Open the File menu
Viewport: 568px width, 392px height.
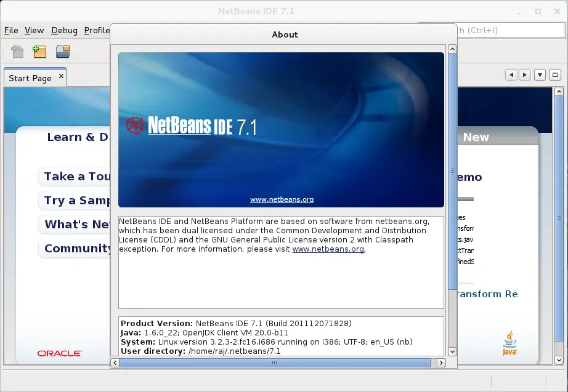(11, 30)
